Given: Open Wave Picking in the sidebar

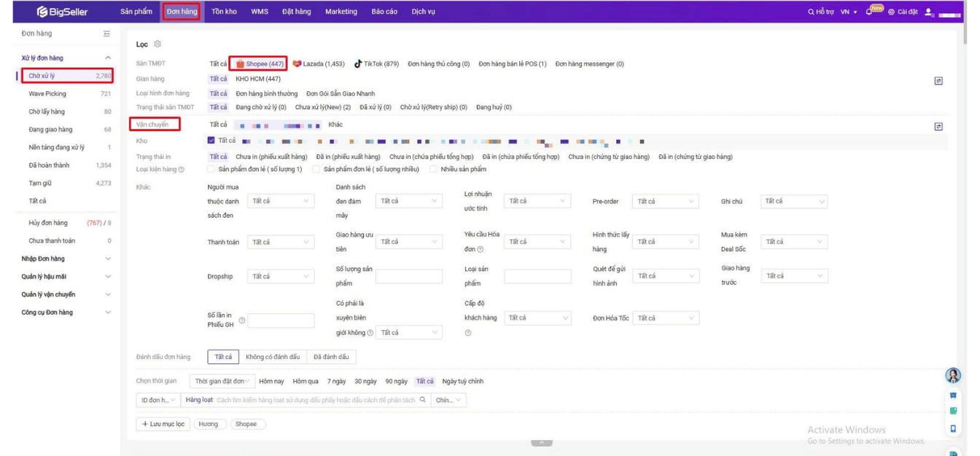Looking at the screenshot, I should click(x=47, y=94).
